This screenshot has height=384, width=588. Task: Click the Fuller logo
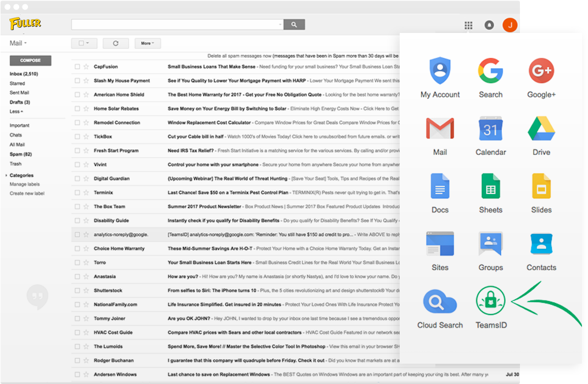[x=25, y=24]
